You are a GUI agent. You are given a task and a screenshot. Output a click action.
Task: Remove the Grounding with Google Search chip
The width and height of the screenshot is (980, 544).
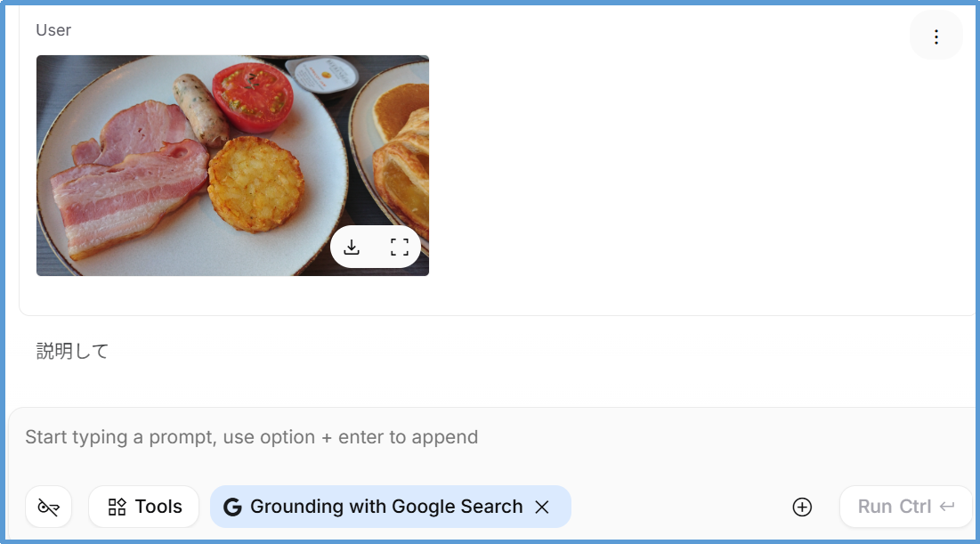pos(542,507)
